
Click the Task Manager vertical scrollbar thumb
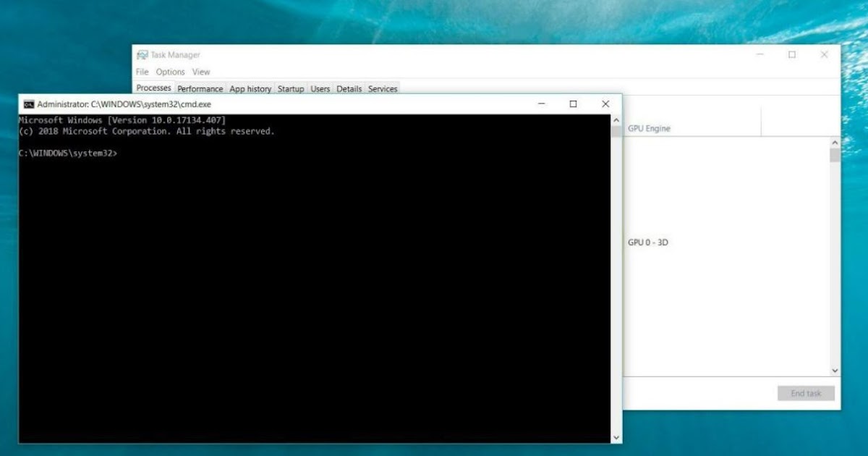tap(835, 156)
